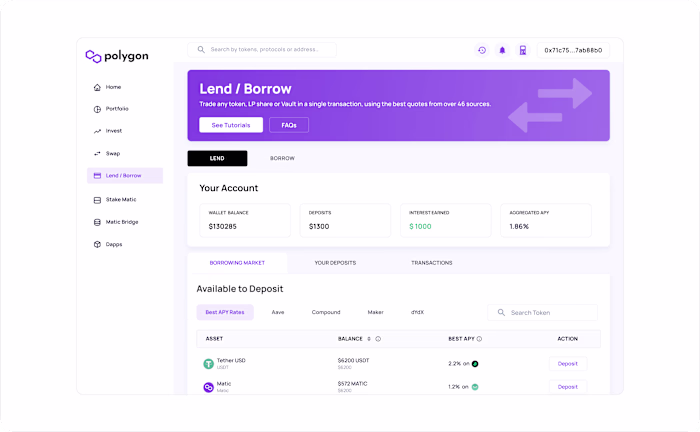Click the Wallet Balance $130285 card
The height and width of the screenshot is (432, 700).
(x=245, y=220)
